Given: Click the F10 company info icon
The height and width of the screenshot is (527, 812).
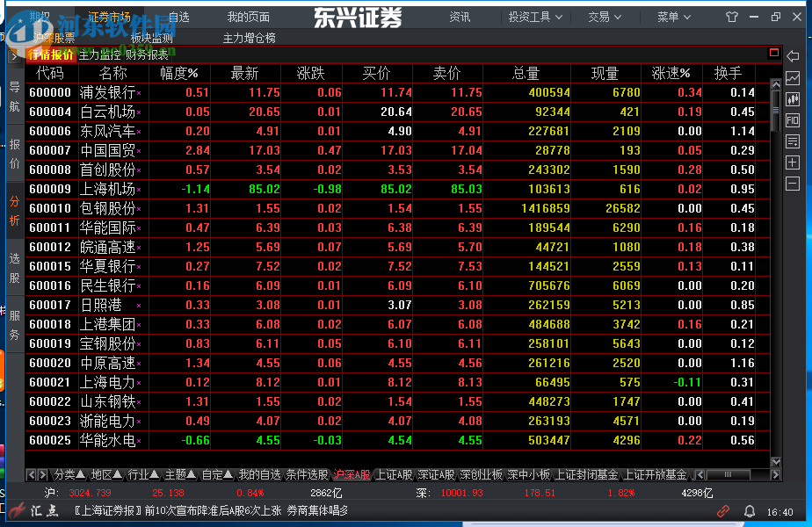Looking at the screenshot, I should (x=793, y=120).
